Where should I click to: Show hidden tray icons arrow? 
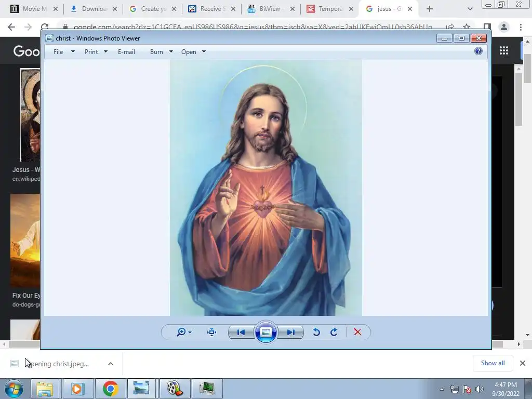tap(442, 389)
